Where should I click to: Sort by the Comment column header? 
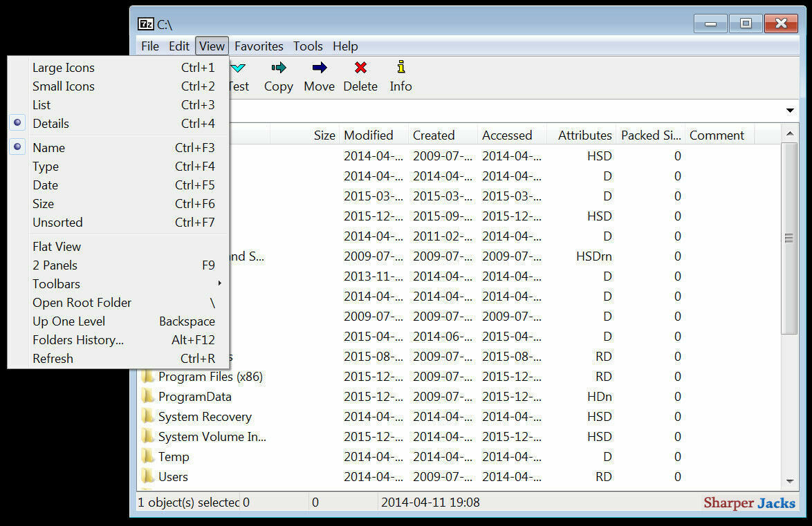tap(720, 135)
